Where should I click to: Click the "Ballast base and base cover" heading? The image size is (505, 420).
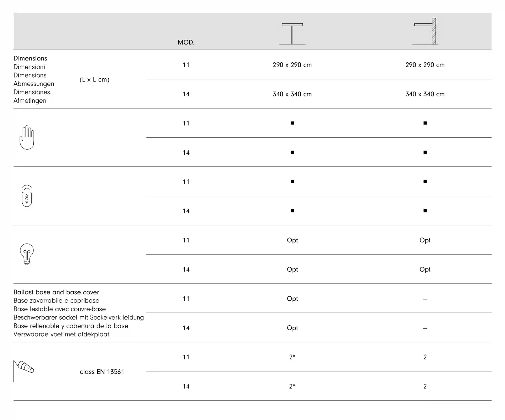click(x=56, y=292)
